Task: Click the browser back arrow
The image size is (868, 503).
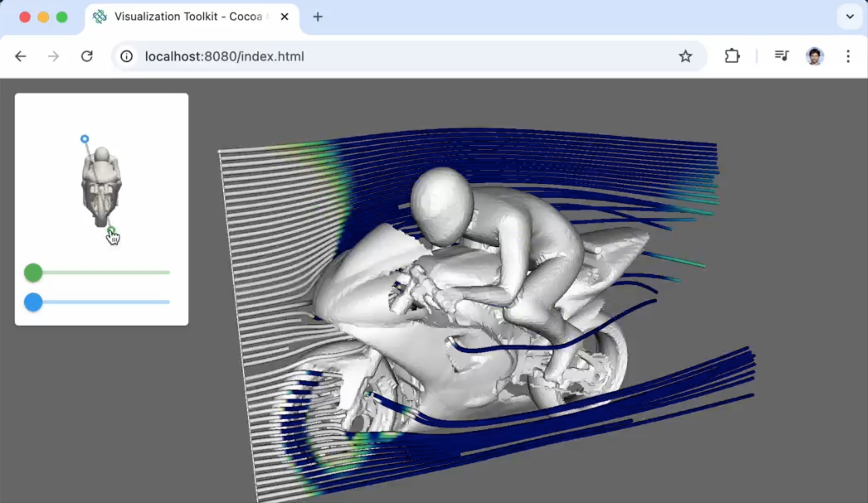Action: coord(21,56)
